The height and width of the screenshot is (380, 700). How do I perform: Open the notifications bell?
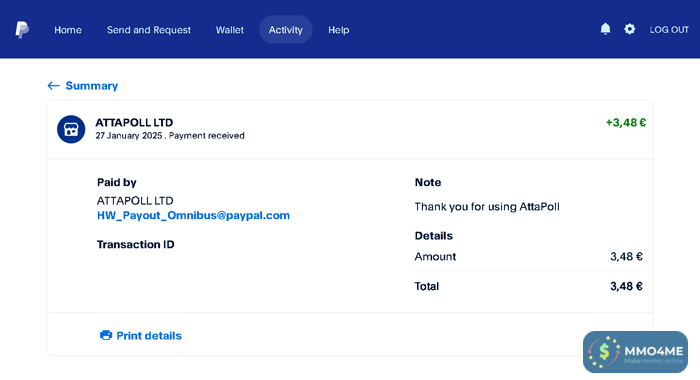[x=605, y=29]
